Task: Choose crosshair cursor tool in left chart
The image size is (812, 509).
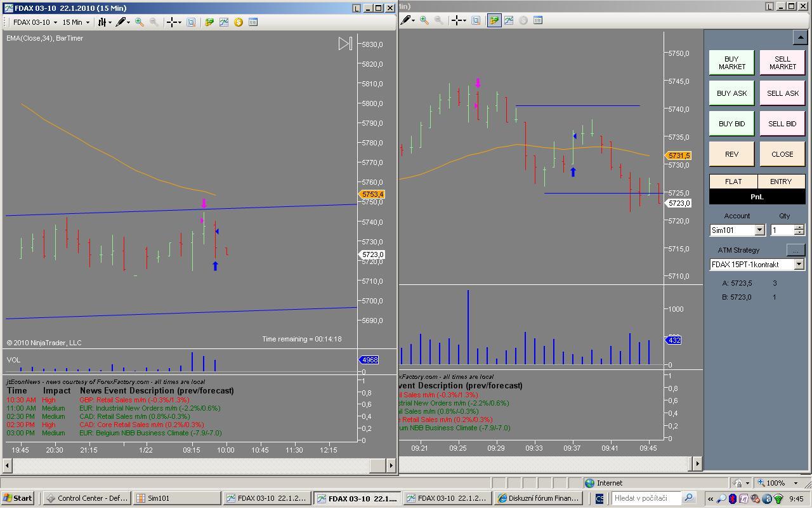Action: 173,22
